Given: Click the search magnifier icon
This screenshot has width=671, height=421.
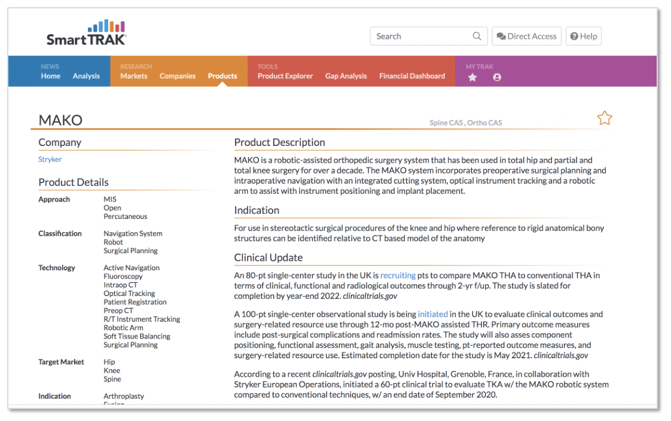Looking at the screenshot, I should (477, 36).
